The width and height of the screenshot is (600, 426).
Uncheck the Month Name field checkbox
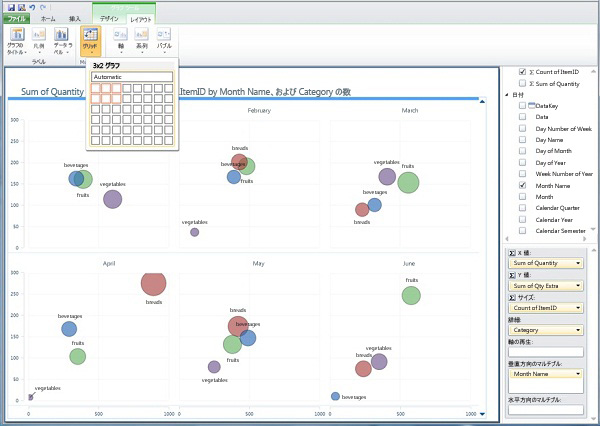click(x=523, y=186)
